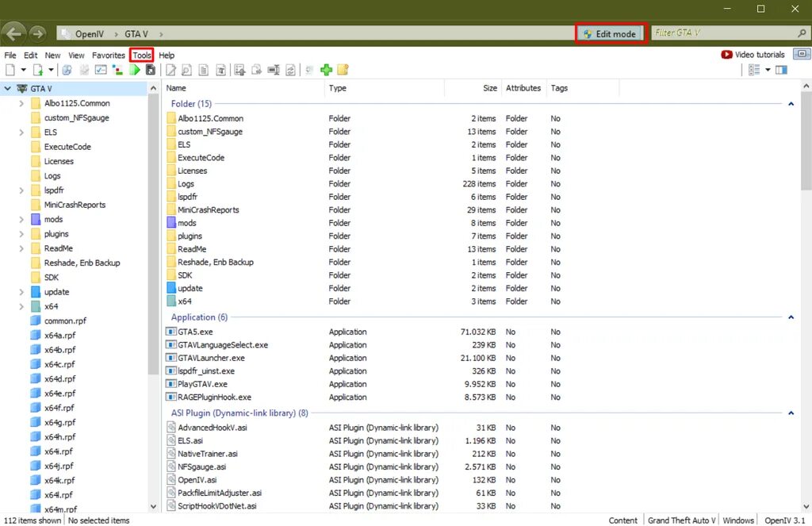Click the blank new file toolbar icon

[10, 70]
